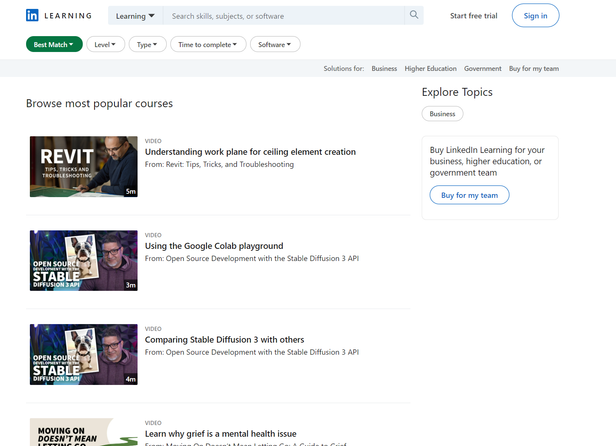Select the Business topic chip
This screenshot has width=616, height=446.
[442, 114]
